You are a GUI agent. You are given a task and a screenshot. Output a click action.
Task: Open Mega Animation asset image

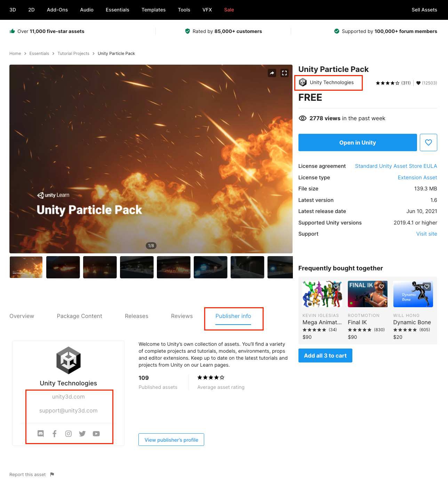(x=322, y=294)
